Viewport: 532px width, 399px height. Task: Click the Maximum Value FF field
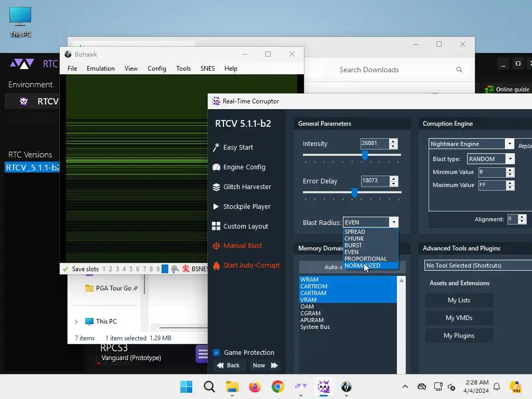[x=492, y=185]
